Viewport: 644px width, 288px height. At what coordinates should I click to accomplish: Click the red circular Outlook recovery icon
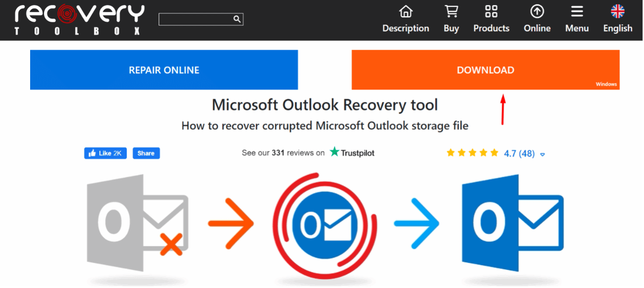(x=325, y=226)
